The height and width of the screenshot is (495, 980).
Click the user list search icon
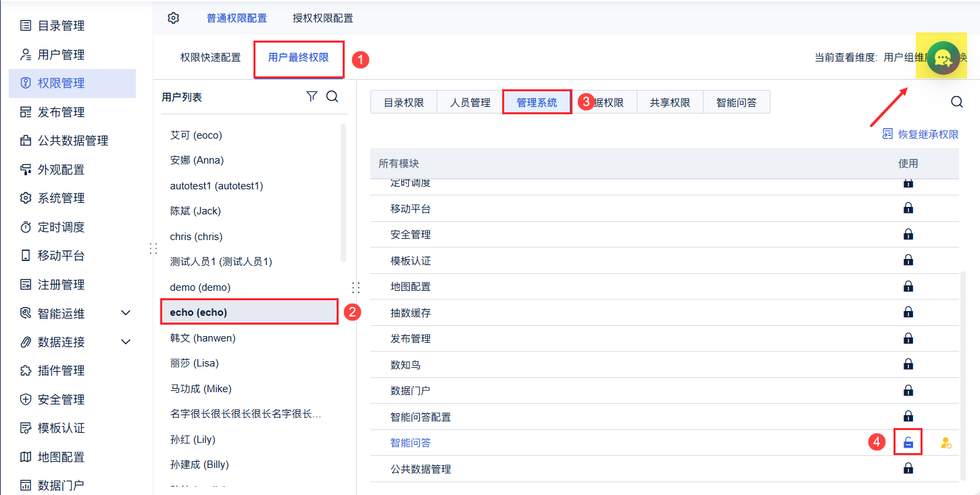[333, 97]
